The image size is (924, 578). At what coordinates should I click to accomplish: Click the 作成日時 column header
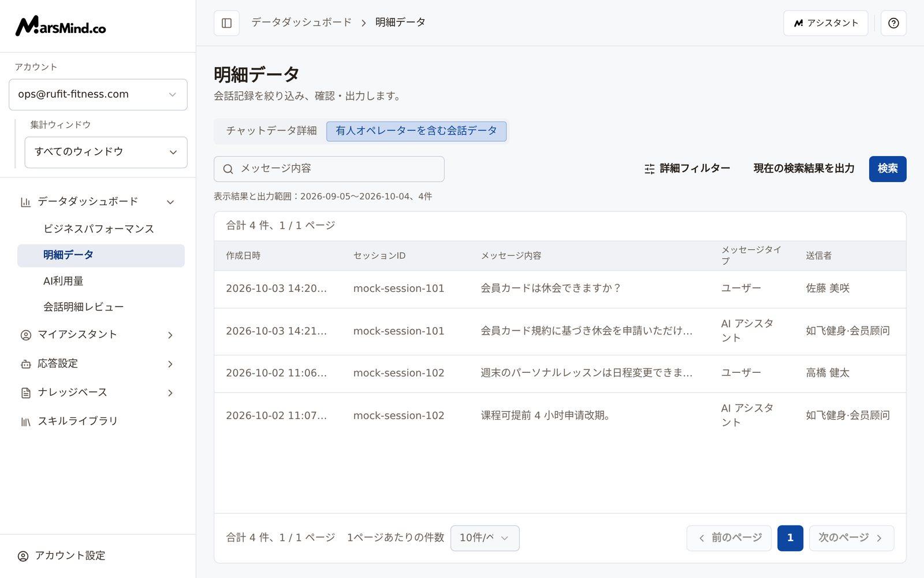pyautogui.click(x=243, y=256)
